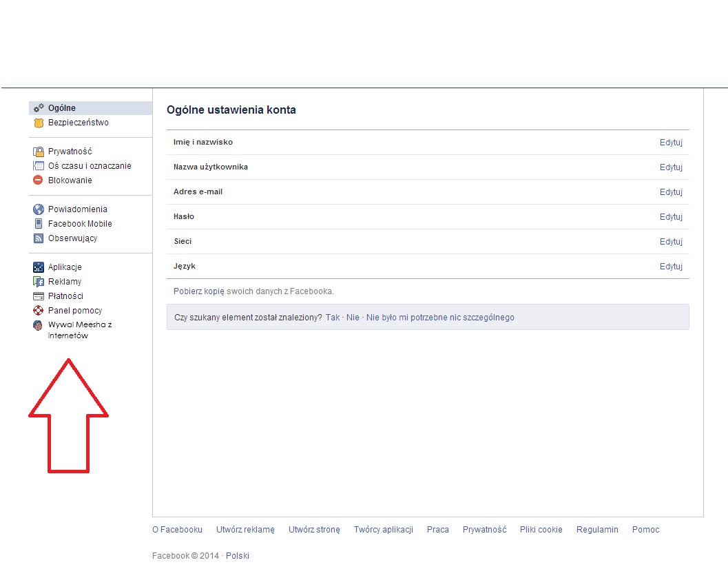Open Panel pomocy from sidebar
The width and height of the screenshot is (728, 569).
point(75,310)
